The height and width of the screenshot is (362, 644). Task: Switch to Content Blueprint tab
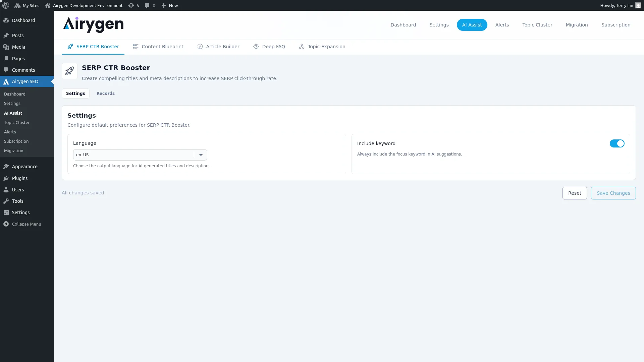[158, 47]
